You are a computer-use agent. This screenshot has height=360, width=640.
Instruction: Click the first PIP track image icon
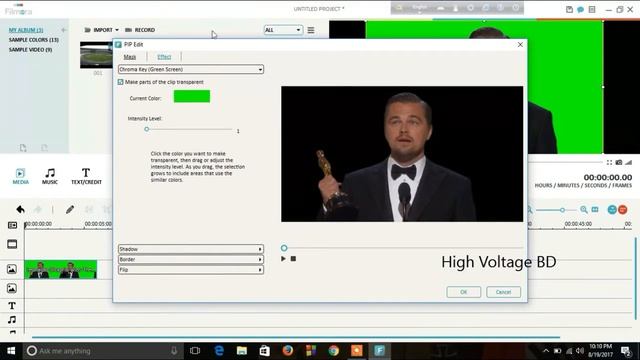[x=12, y=269]
